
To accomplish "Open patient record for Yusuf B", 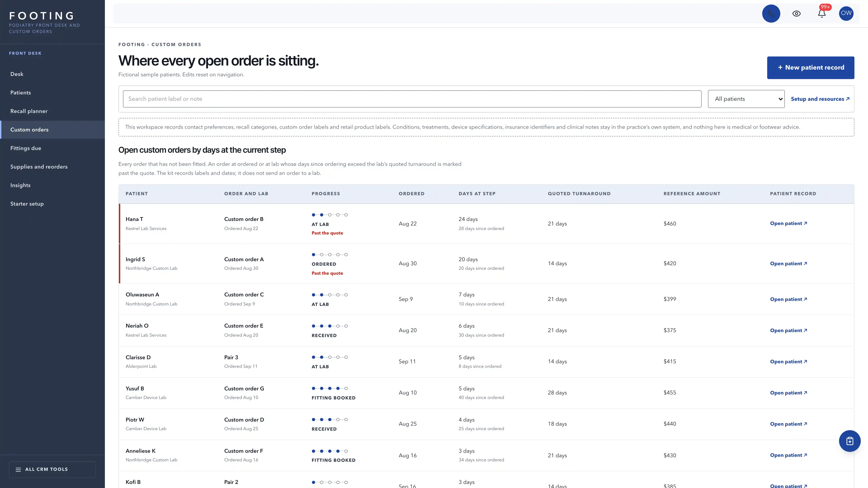I will tap(788, 393).
